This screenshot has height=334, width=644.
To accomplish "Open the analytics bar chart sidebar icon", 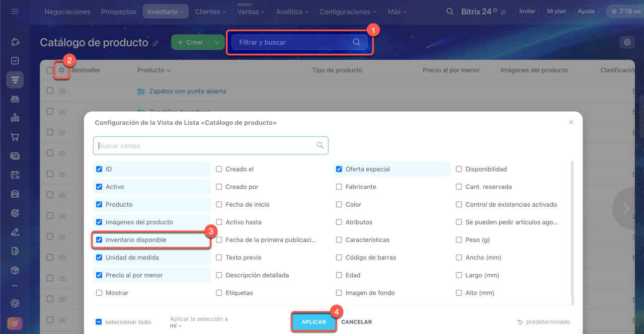I will click(x=15, y=118).
